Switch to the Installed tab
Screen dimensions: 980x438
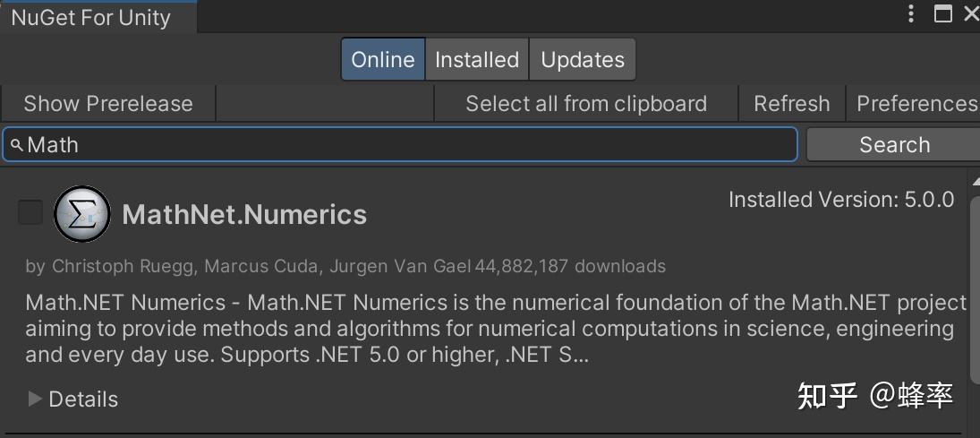[477, 60]
